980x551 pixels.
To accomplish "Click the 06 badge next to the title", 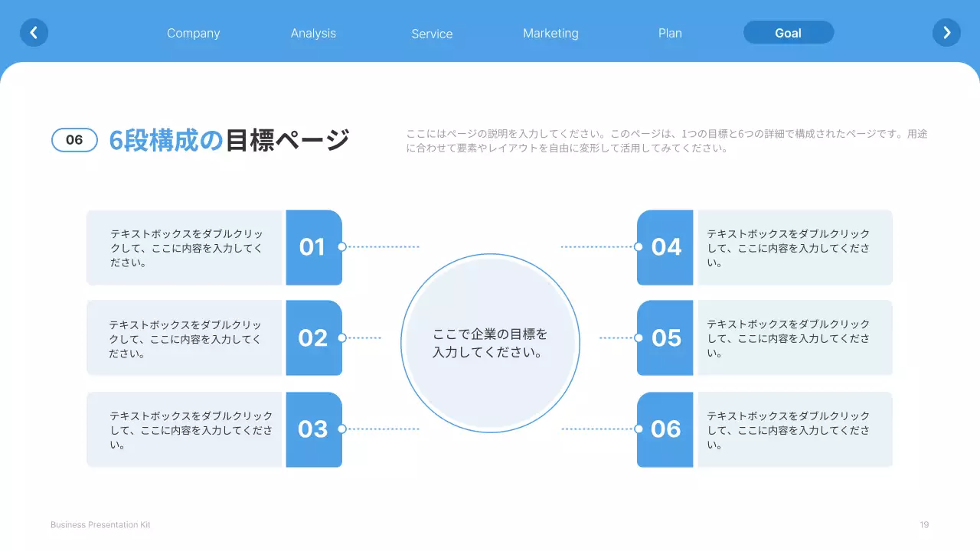I will [74, 139].
